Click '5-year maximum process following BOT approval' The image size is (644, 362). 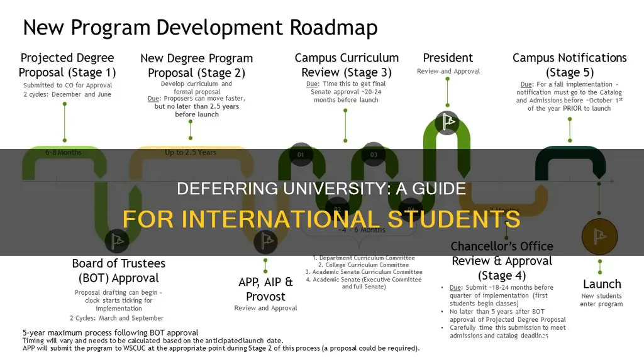[x=111, y=332]
